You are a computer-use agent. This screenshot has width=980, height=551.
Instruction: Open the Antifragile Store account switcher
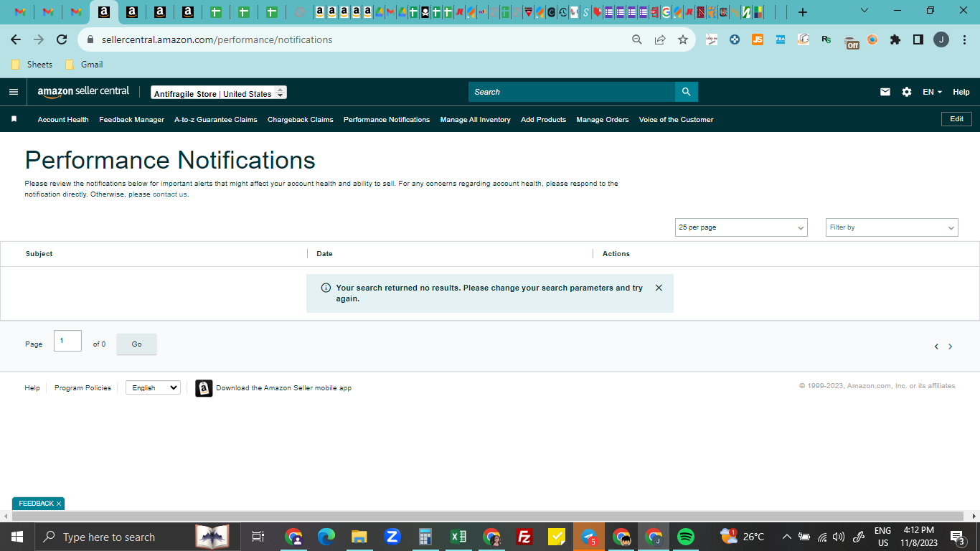point(219,93)
